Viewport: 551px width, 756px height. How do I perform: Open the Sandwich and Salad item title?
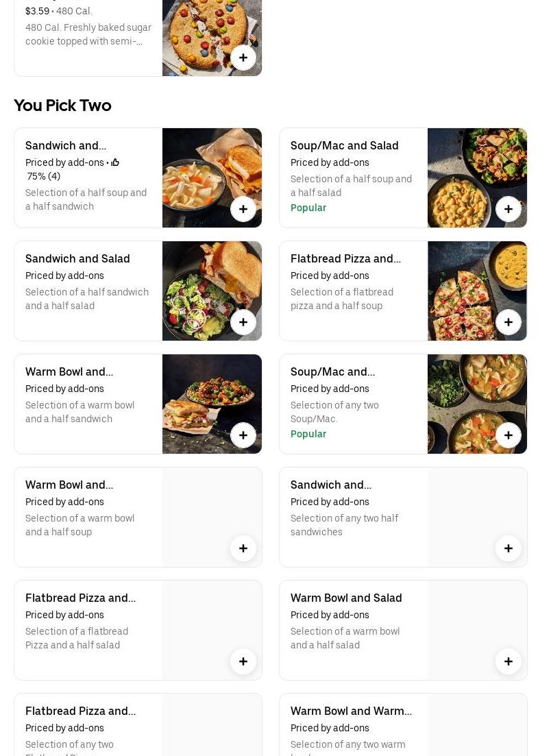pyautogui.click(x=77, y=258)
